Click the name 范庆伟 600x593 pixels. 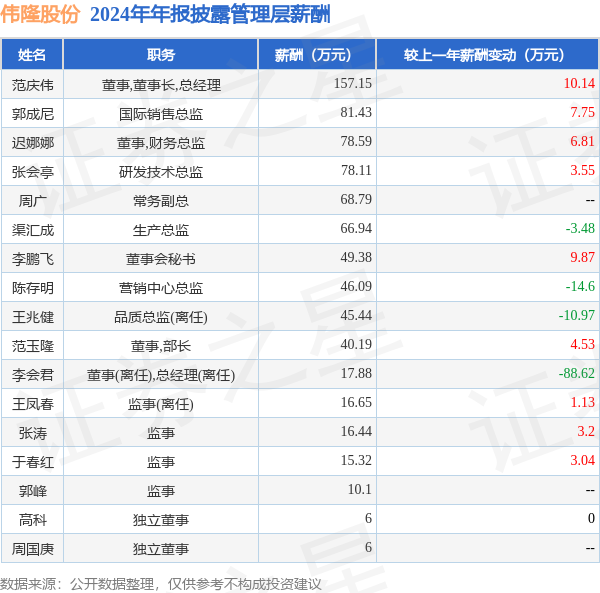tap(33, 85)
